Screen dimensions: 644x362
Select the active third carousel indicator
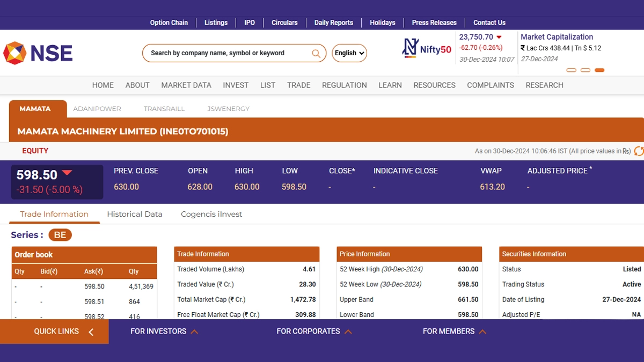(x=599, y=70)
